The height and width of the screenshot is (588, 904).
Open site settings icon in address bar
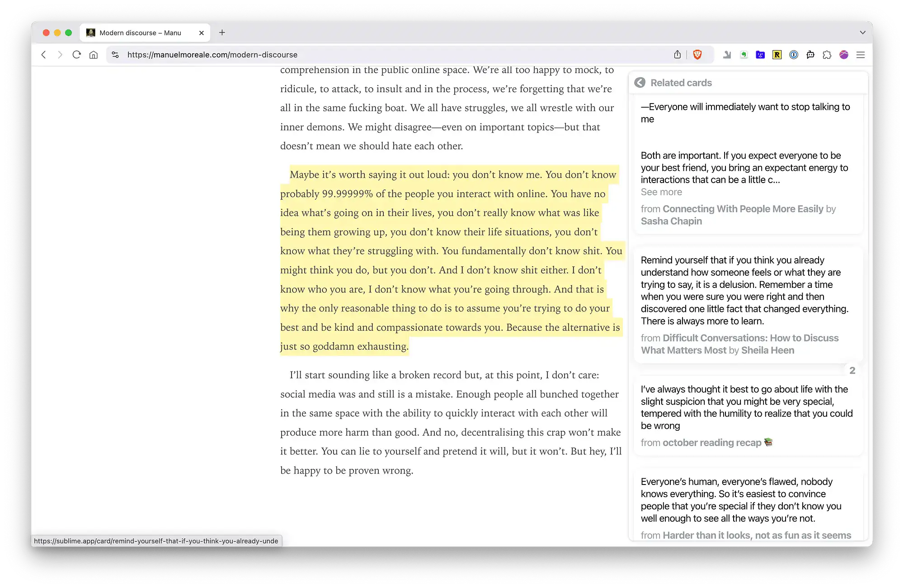(x=115, y=55)
